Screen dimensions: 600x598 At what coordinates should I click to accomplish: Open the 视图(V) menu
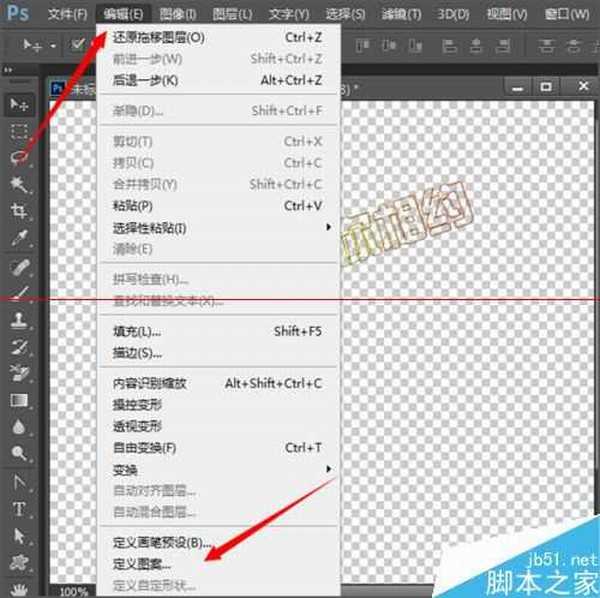(x=507, y=15)
